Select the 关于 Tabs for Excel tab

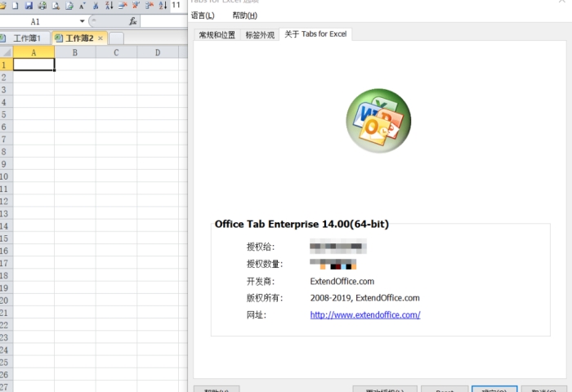coord(315,34)
